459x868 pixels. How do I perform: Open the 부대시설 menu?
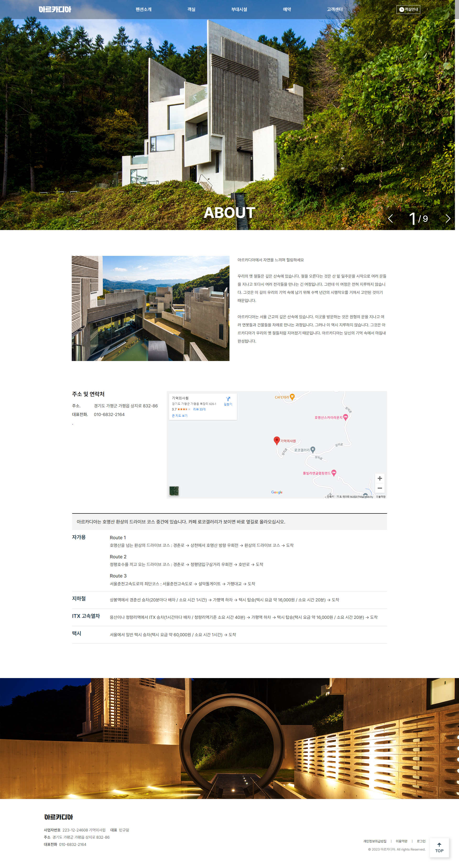239,9
